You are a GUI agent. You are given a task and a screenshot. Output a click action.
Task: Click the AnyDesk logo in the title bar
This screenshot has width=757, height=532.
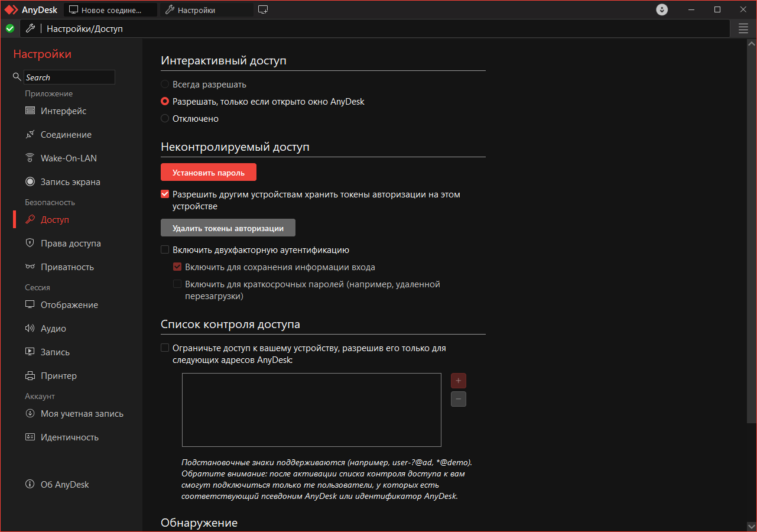11,10
